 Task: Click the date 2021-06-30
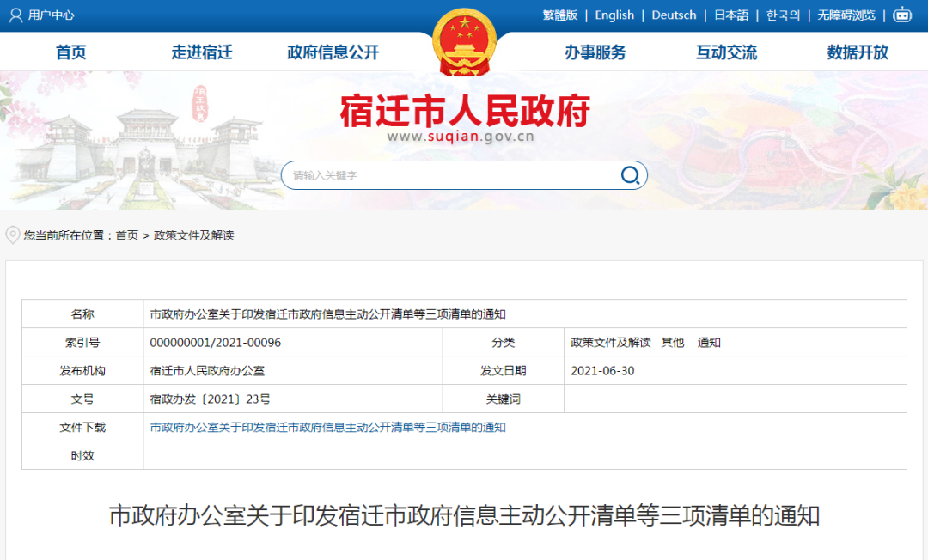coord(602,371)
